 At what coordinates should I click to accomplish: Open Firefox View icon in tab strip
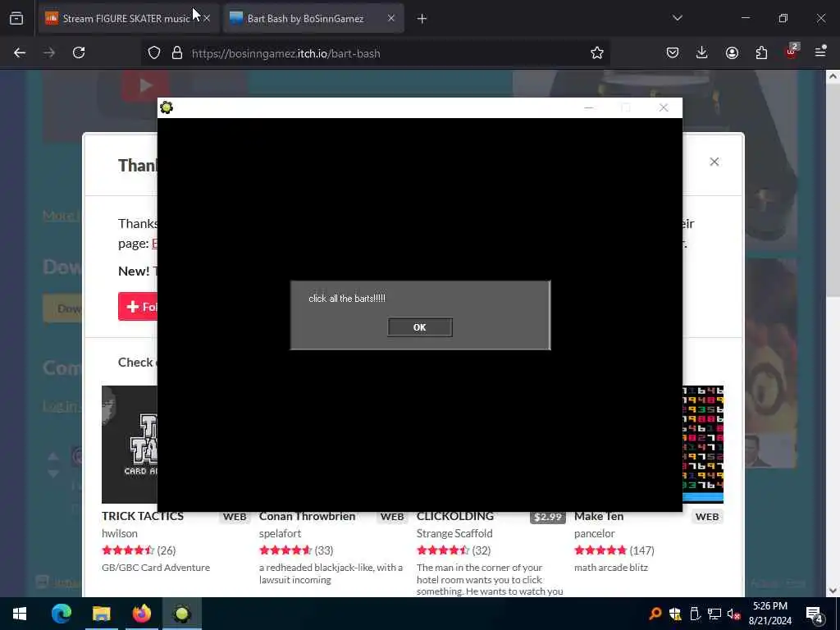click(16, 19)
